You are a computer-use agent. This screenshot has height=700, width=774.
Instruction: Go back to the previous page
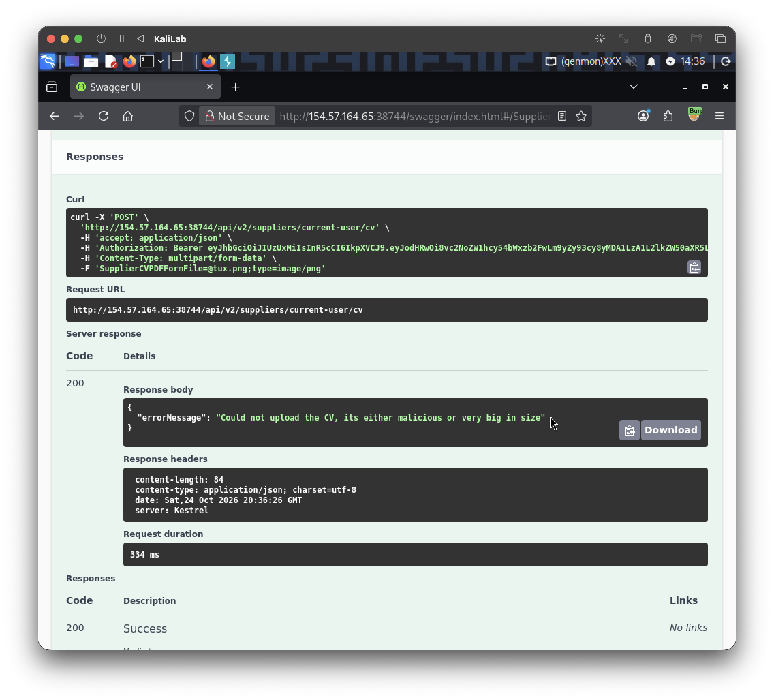pyautogui.click(x=55, y=116)
